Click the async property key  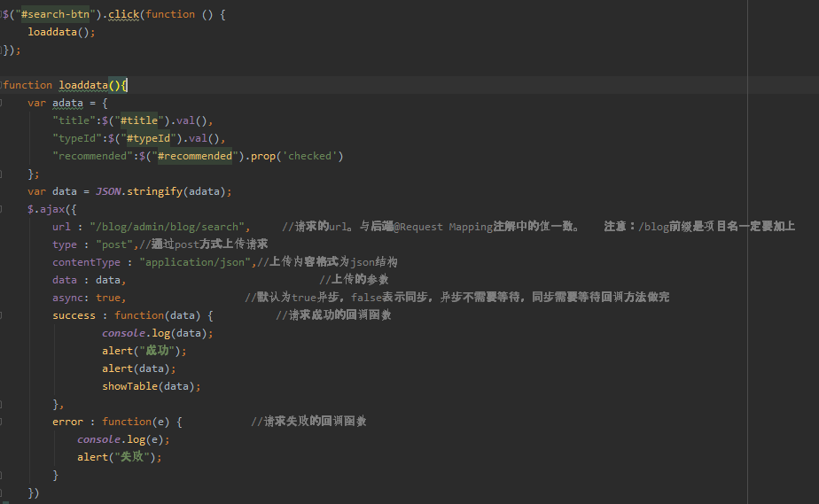click(x=67, y=298)
